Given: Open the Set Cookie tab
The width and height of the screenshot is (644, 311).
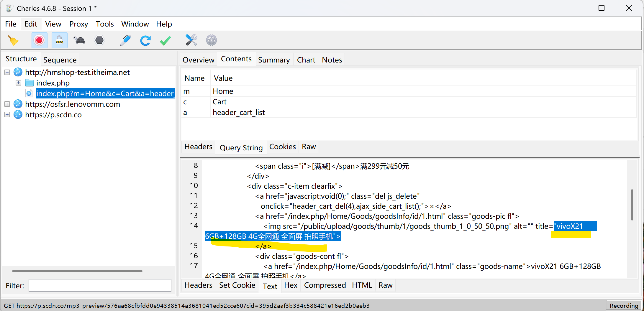Looking at the screenshot, I should point(237,285).
